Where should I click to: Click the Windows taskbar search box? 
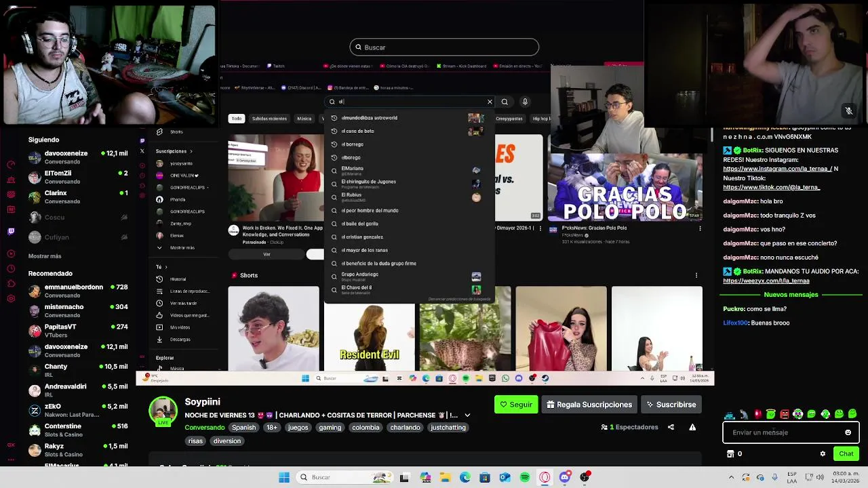tap(344, 477)
